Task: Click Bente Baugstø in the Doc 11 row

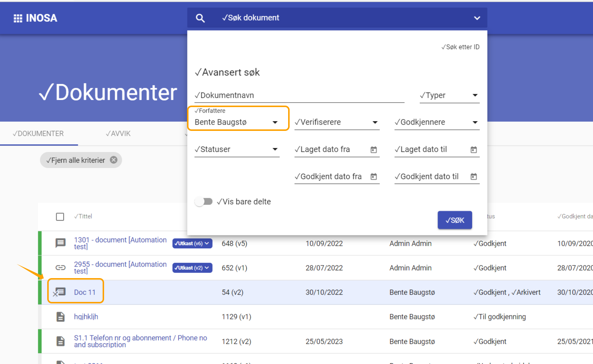Action: click(x=412, y=292)
